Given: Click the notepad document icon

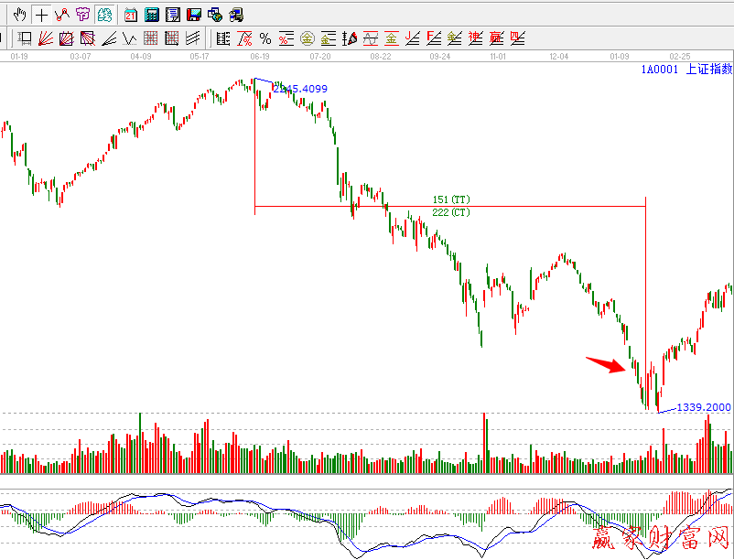Looking at the screenshot, I should click(172, 15).
